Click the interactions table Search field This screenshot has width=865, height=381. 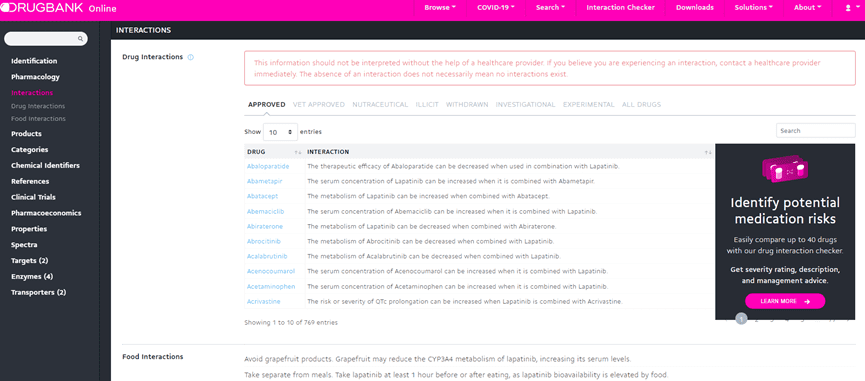click(816, 131)
